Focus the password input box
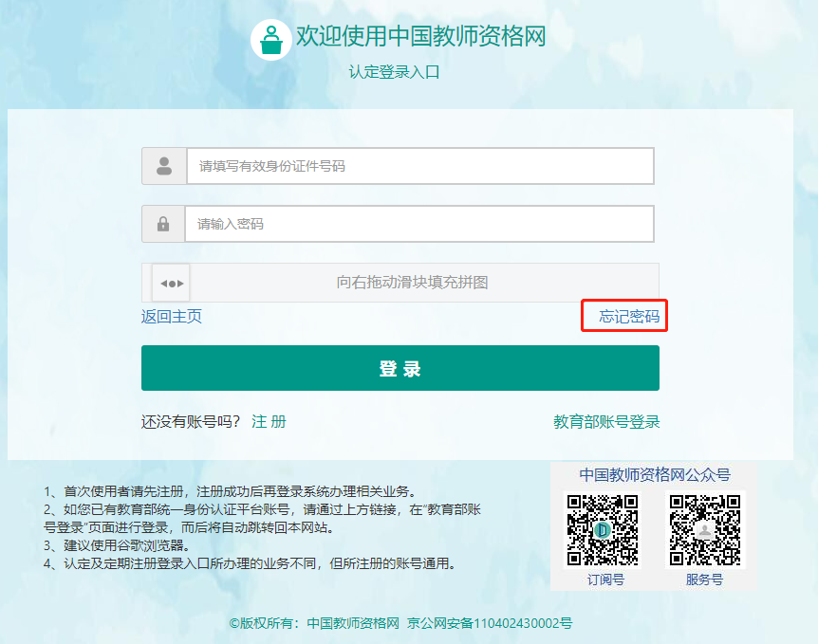 tap(418, 225)
